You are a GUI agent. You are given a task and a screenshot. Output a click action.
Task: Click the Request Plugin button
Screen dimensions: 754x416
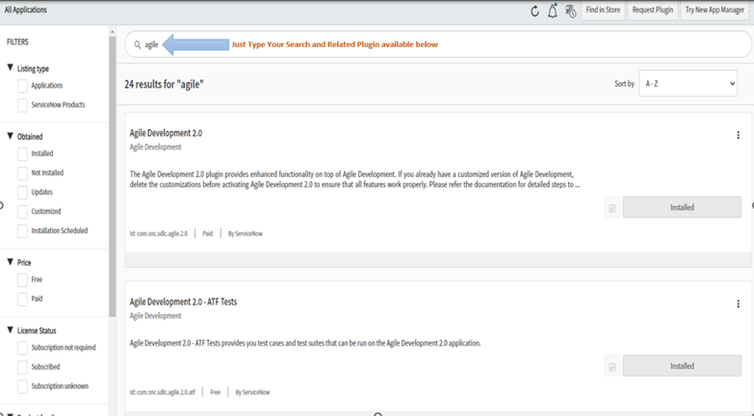653,10
